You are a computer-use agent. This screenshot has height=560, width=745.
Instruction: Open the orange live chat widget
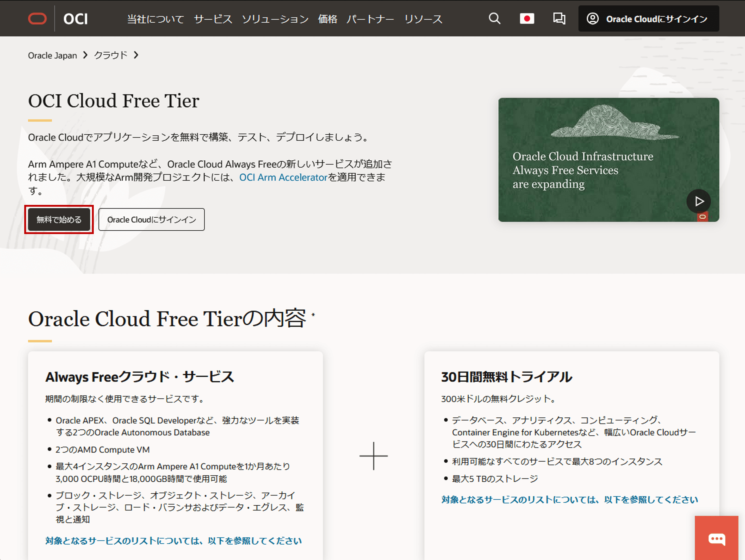(x=716, y=538)
